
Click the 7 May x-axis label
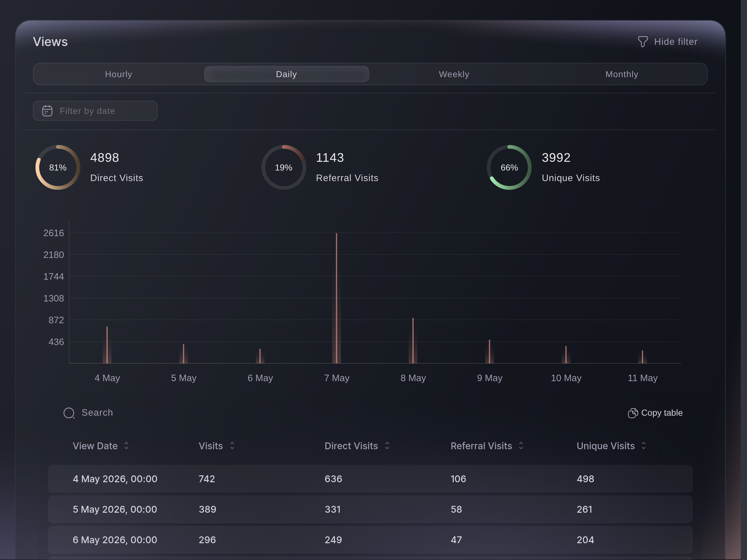337,378
